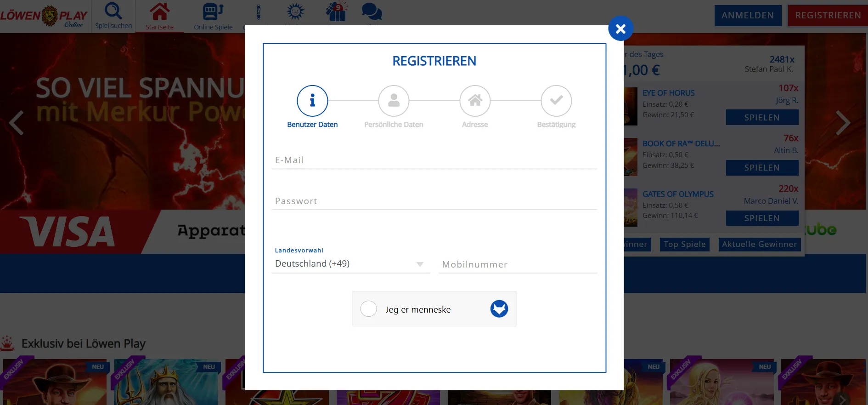The height and width of the screenshot is (405, 868).
Task: Open the gift box promotions icon
Action: (336, 12)
